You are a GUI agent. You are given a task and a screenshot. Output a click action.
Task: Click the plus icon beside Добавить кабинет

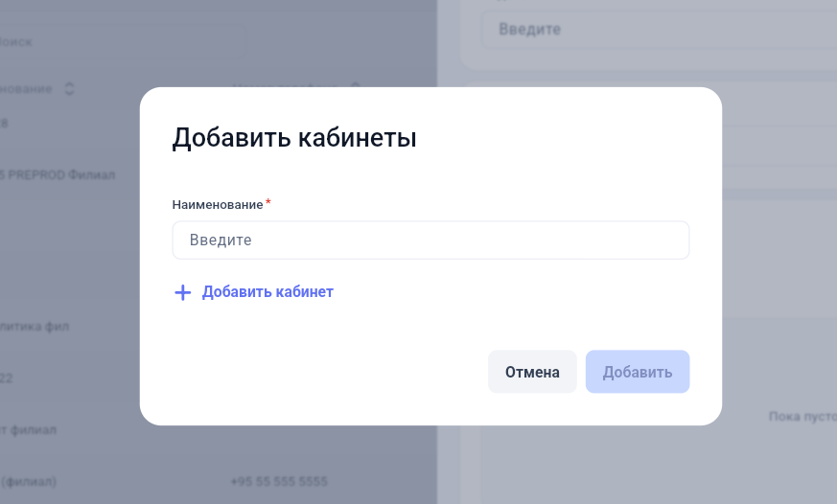click(182, 292)
